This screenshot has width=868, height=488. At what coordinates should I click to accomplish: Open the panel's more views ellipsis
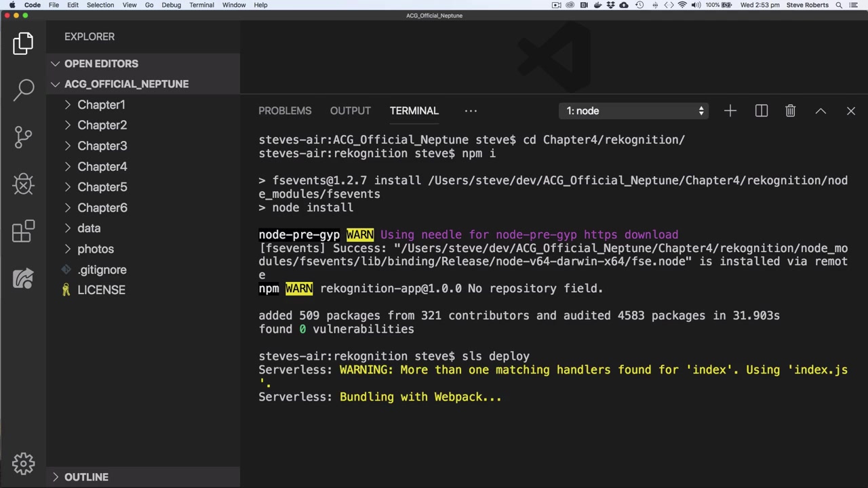pyautogui.click(x=471, y=110)
